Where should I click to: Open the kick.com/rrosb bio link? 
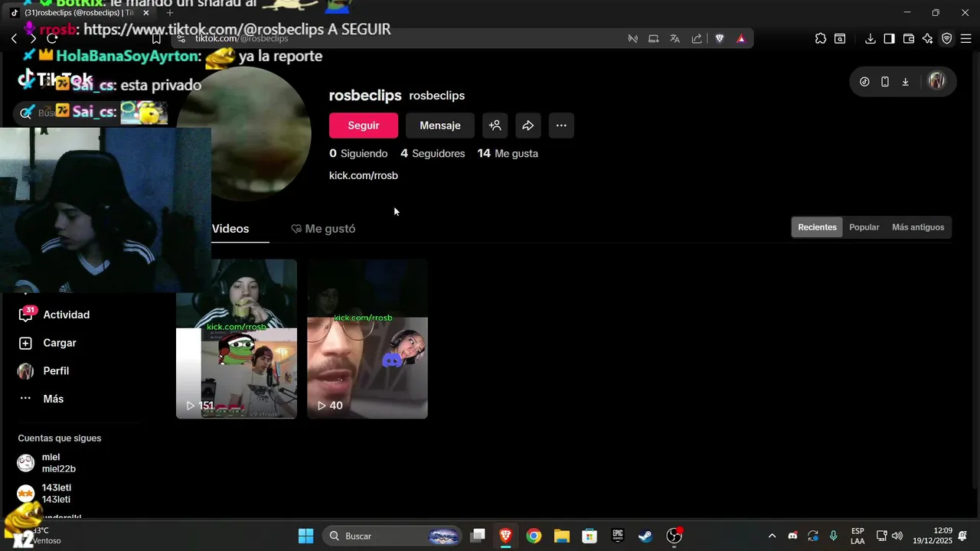(x=364, y=175)
